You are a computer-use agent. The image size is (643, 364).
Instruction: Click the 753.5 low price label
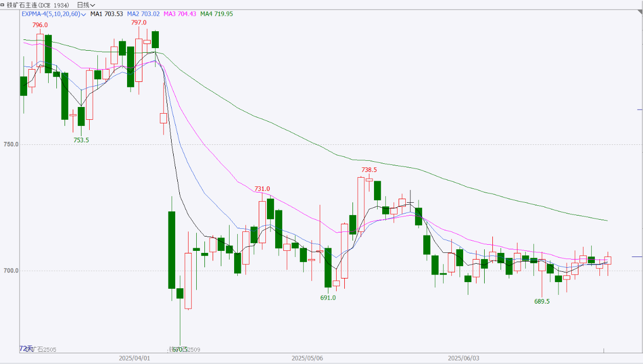click(x=81, y=140)
